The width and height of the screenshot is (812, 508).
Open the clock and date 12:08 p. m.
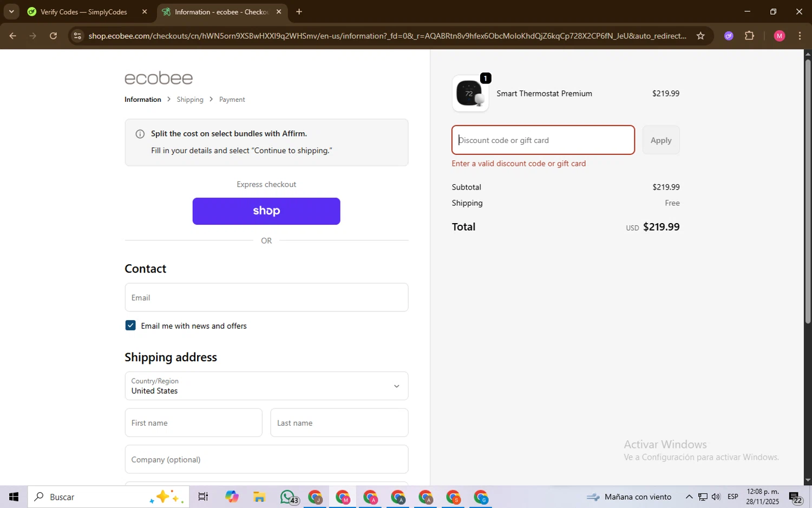click(x=762, y=497)
